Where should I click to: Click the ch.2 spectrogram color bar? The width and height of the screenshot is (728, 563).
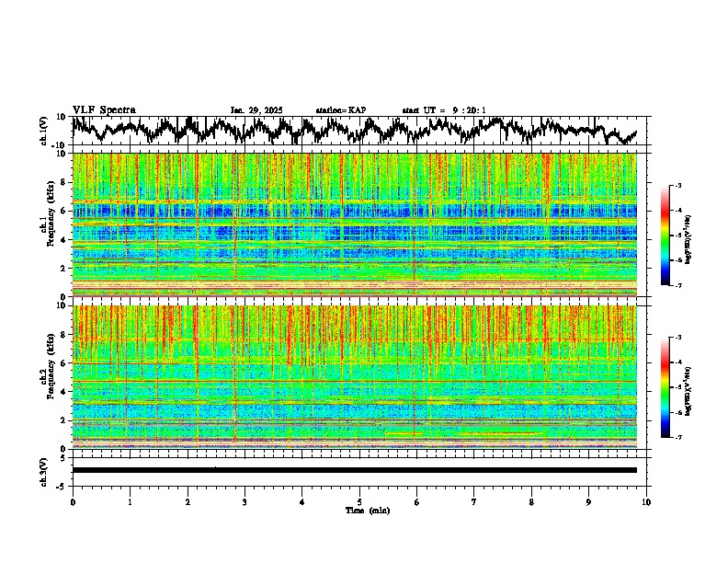(x=665, y=387)
